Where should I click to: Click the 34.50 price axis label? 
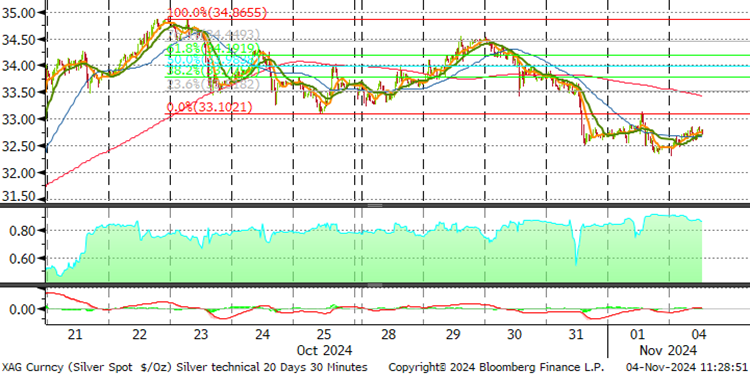point(19,39)
